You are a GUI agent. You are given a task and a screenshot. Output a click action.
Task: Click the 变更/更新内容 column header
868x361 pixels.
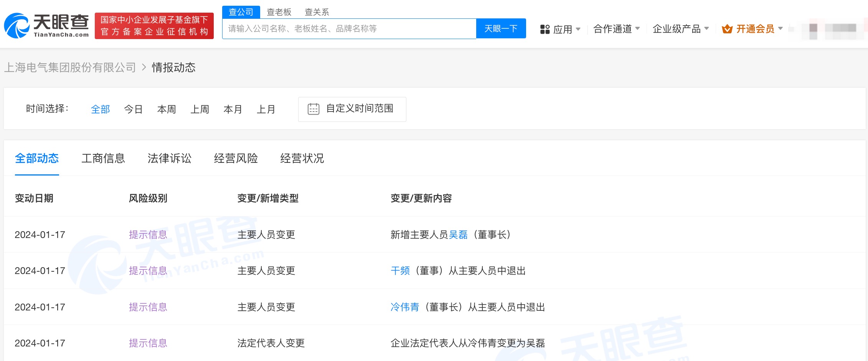(x=421, y=198)
